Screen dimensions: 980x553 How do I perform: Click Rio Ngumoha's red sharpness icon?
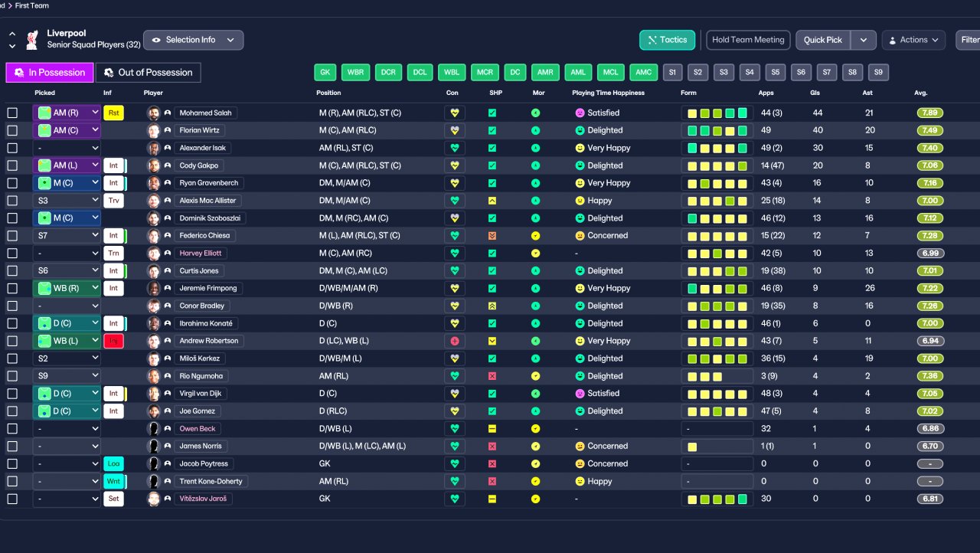tap(492, 376)
